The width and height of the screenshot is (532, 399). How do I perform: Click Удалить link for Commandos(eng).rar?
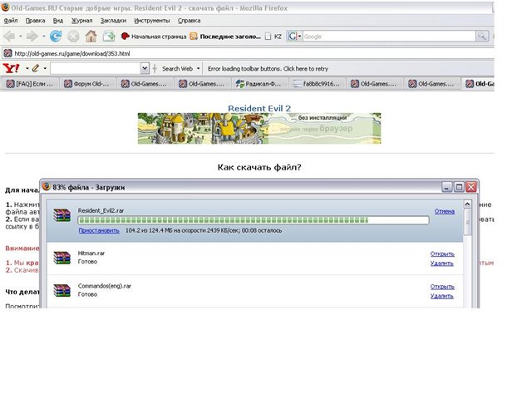click(441, 296)
